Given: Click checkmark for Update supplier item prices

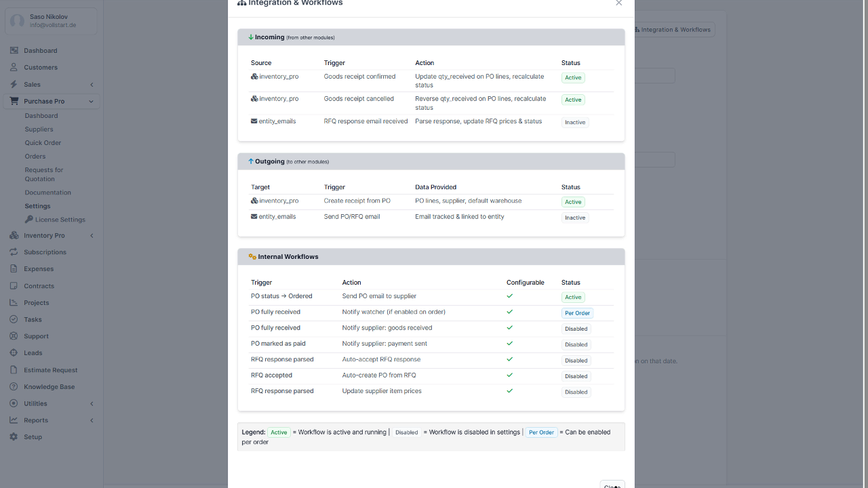Looking at the screenshot, I should tap(510, 391).
